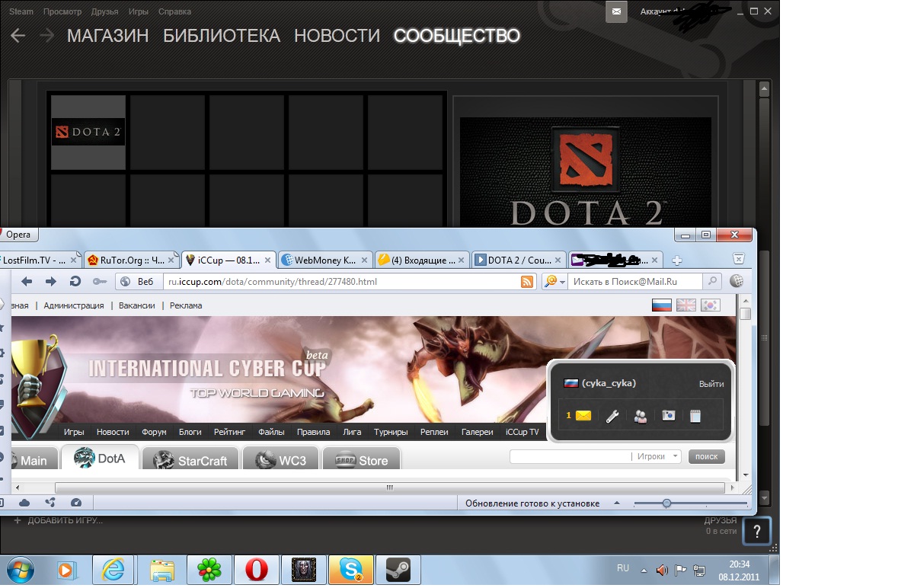The width and height of the screenshot is (914, 588).
Task: Select the Korean flag language on iCCup
Action: (711, 305)
